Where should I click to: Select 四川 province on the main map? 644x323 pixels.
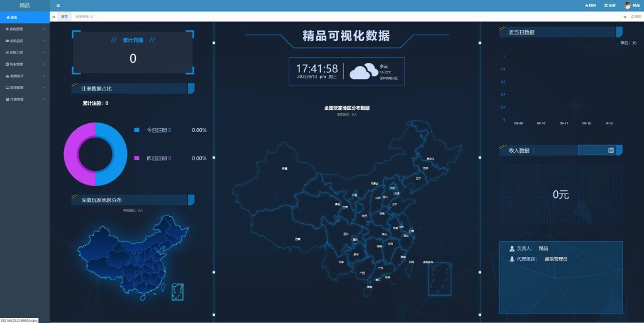tap(346, 234)
